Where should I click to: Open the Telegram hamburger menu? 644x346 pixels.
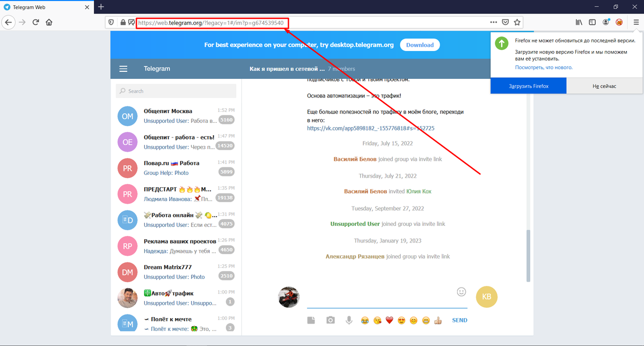[123, 69]
